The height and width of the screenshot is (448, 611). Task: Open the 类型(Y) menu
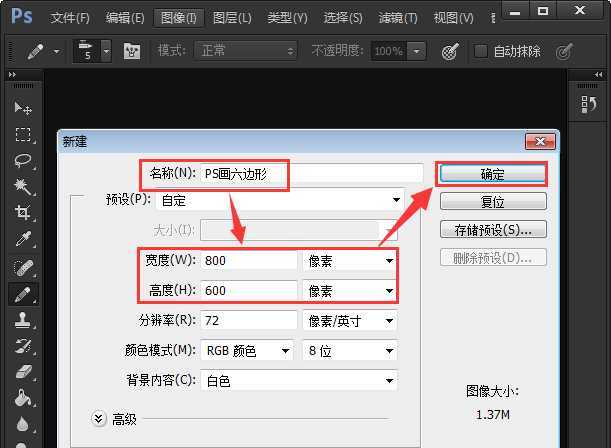tap(287, 18)
